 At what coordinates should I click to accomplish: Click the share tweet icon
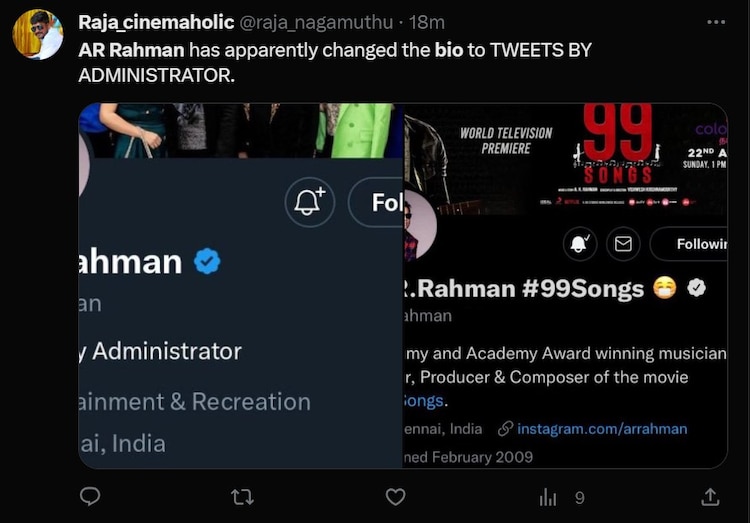coord(710,496)
